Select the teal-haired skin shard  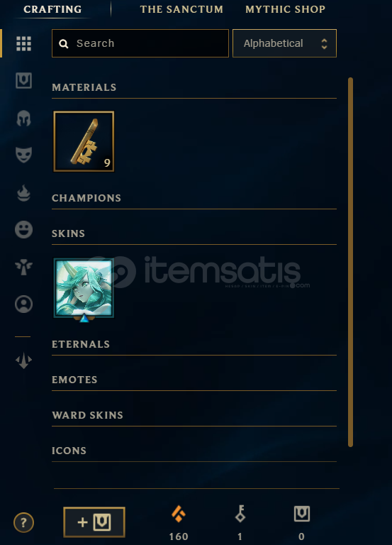coord(84,288)
